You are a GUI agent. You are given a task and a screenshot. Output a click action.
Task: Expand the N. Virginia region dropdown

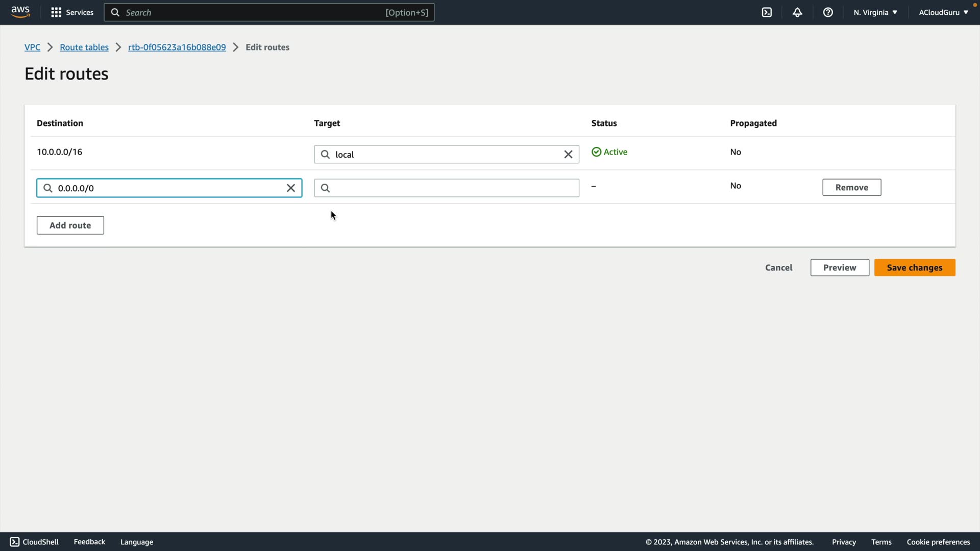coord(875,12)
